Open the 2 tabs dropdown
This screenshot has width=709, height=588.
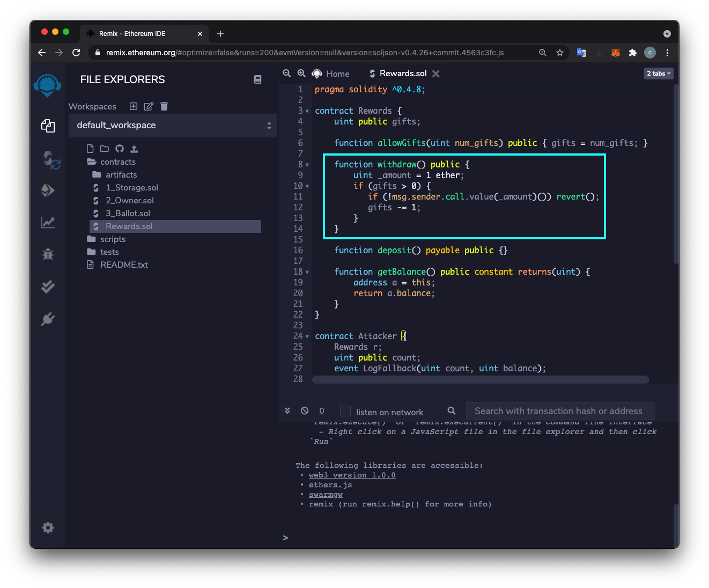(x=658, y=73)
